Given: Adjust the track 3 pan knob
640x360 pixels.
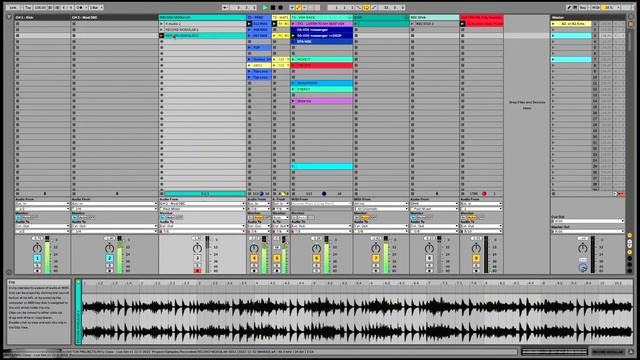Looking at the screenshot, I should click(197, 248).
